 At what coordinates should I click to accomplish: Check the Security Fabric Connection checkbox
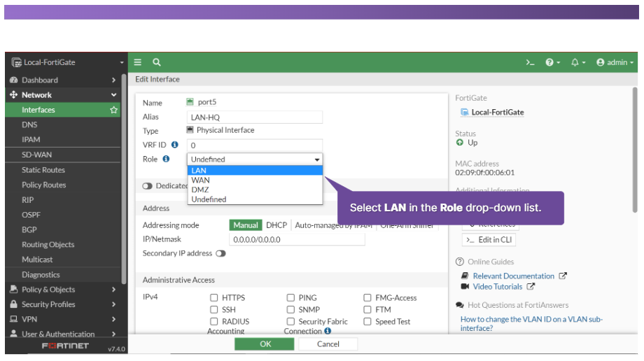coord(290,321)
